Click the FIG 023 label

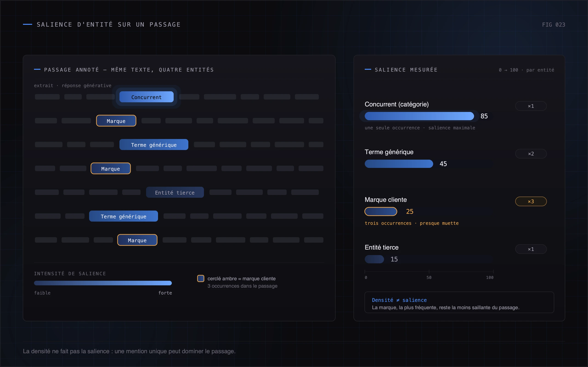[554, 25]
